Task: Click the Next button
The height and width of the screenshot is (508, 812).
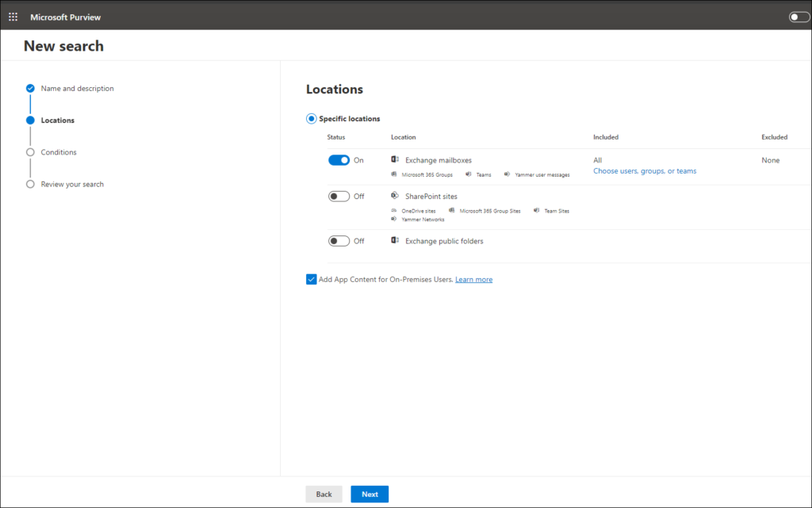Action: click(370, 494)
